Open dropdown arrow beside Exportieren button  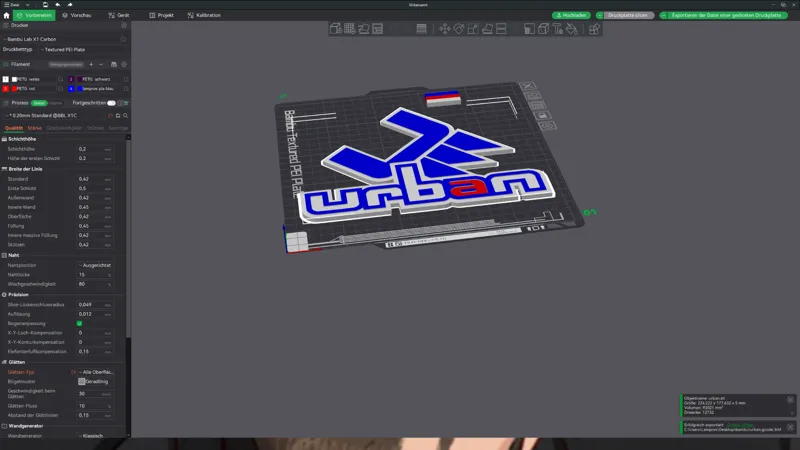663,15
